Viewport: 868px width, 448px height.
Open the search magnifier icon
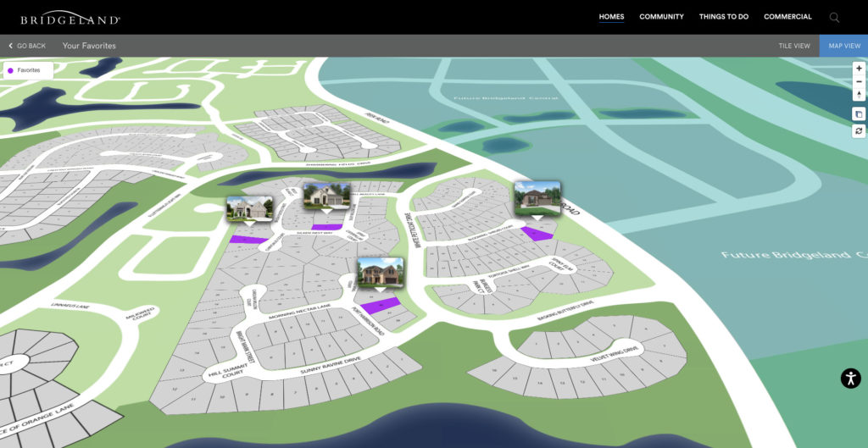click(x=834, y=17)
